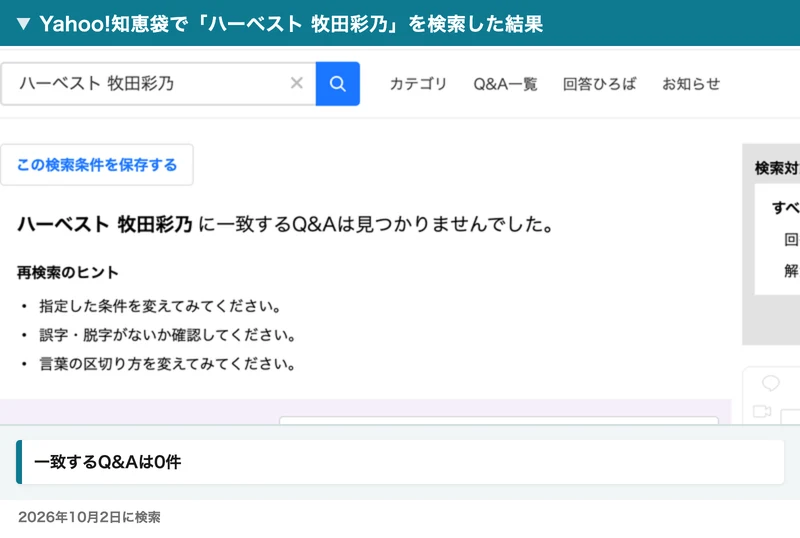Screen dimensions: 800x538
Task: Click the blue magnifier search button
Action: tap(338, 84)
